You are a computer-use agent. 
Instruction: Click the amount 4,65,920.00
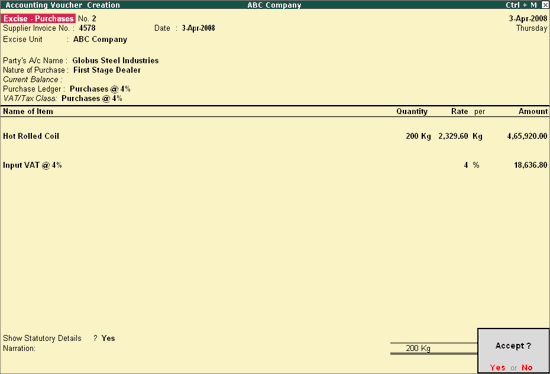pos(527,136)
